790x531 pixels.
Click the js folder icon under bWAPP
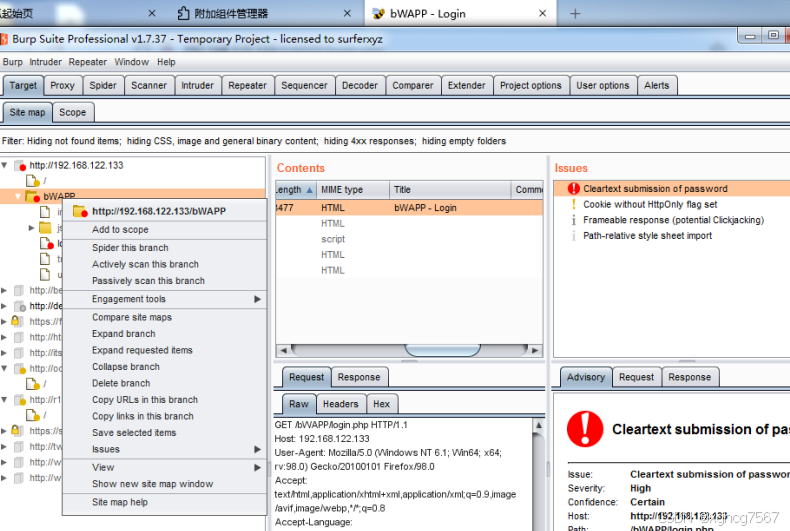pyautogui.click(x=45, y=228)
